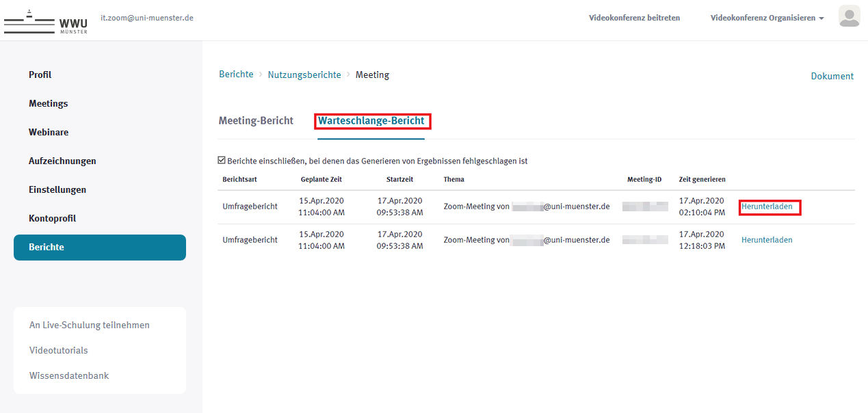Viewport: 868px width, 413px height.
Task: Select the Warteschlange-Bericht tab
Action: click(x=371, y=121)
